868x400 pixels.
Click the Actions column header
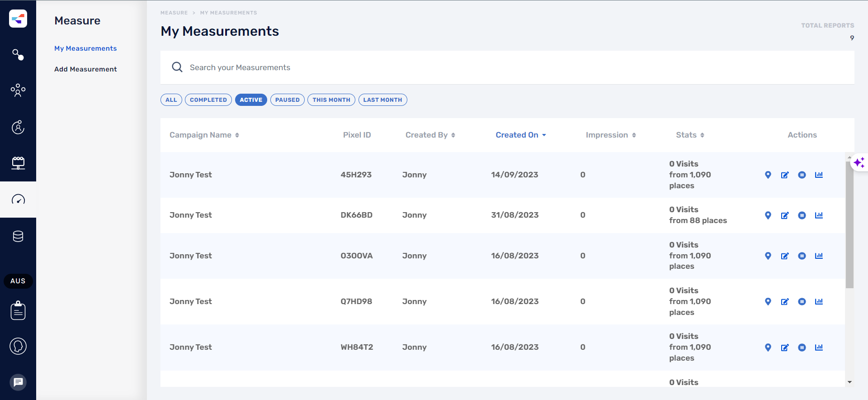tap(802, 135)
